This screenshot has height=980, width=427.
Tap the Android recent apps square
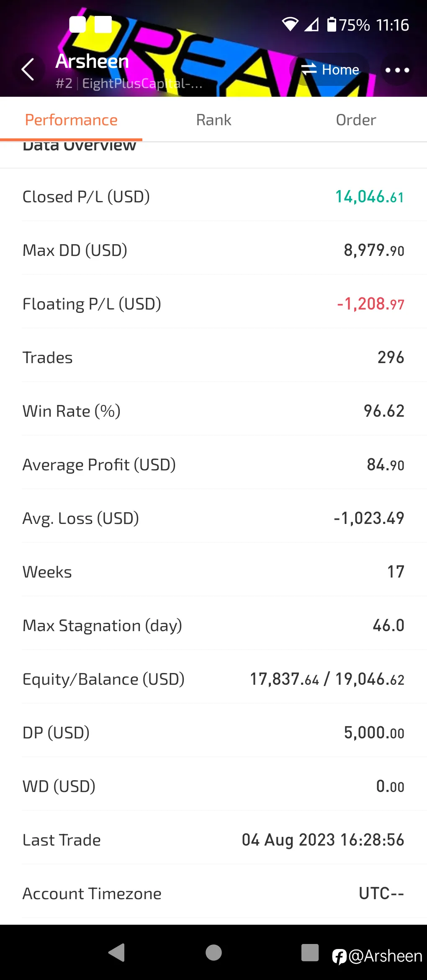click(x=310, y=952)
